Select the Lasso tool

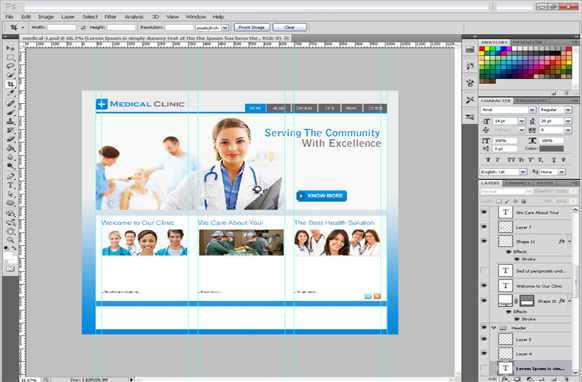click(x=10, y=66)
